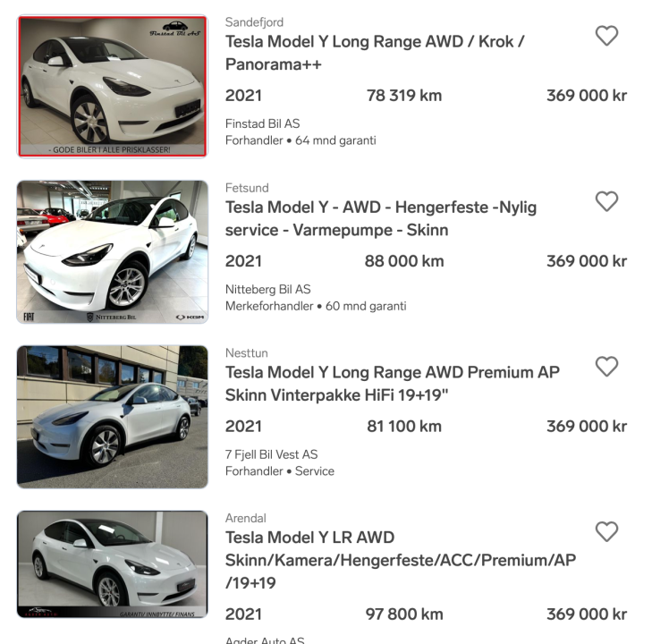View the Arendal listing car photo

click(x=113, y=564)
